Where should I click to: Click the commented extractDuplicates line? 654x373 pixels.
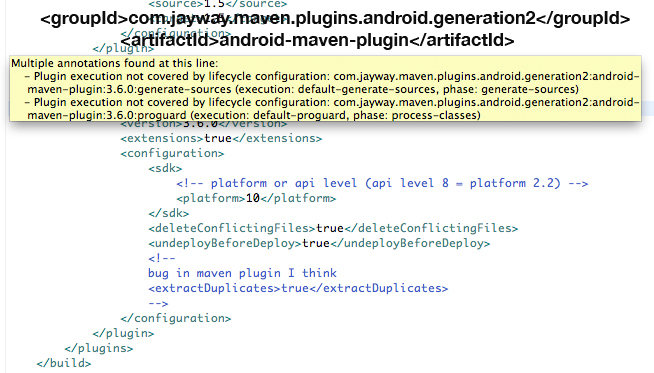298,288
